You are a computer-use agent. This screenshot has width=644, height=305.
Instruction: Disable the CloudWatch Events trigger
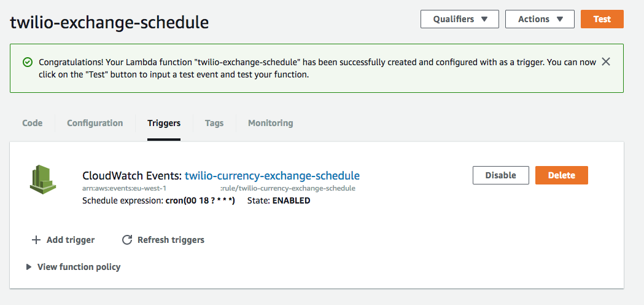pyautogui.click(x=501, y=175)
